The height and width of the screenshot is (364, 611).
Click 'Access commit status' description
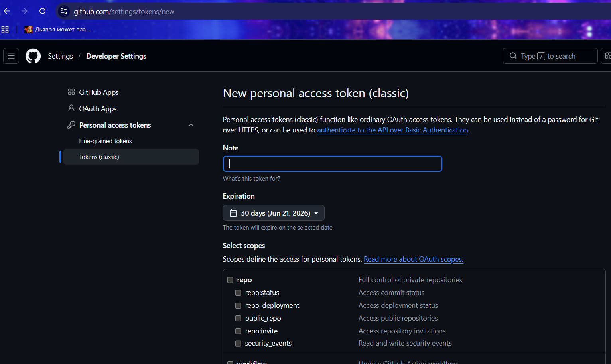391,293
